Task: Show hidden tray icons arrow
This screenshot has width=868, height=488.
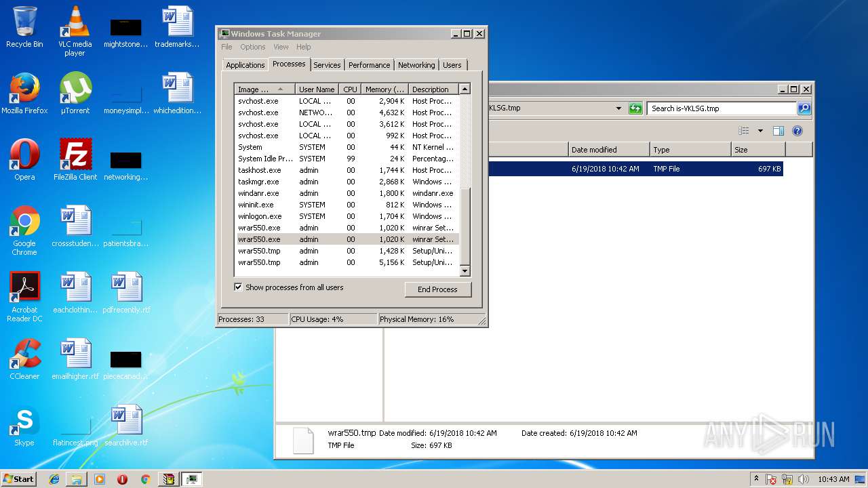Action: pos(756,479)
